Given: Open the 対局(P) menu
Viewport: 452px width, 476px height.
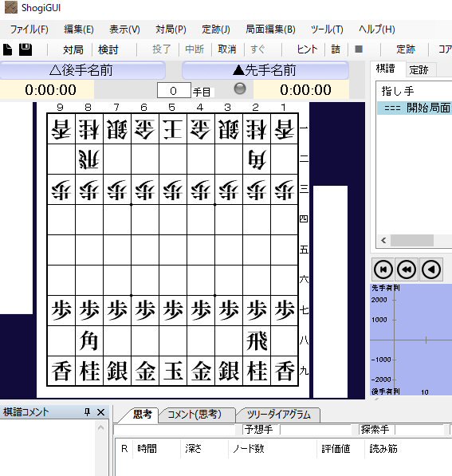Looking at the screenshot, I should (171, 30).
